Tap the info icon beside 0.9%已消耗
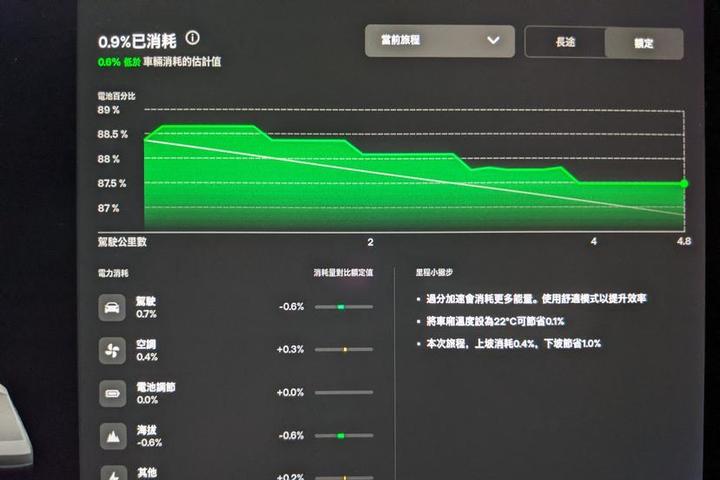The height and width of the screenshot is (480, 720). tap(192, 38)
